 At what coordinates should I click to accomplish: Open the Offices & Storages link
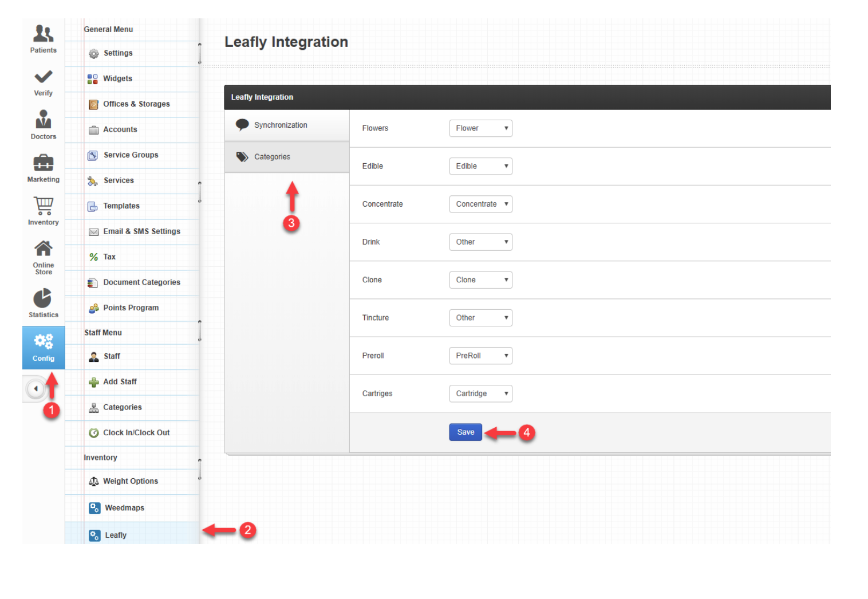136,104
